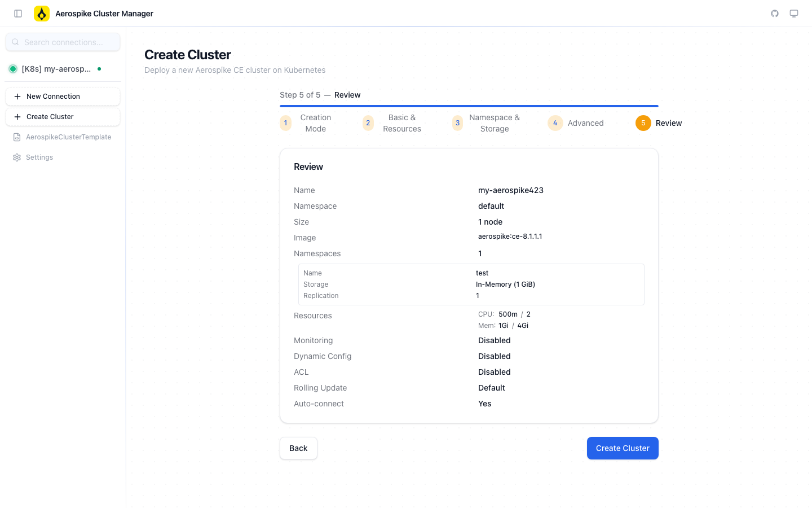Click the namespace name test
This screenshot has height=508, width=812.
point(482,273)
